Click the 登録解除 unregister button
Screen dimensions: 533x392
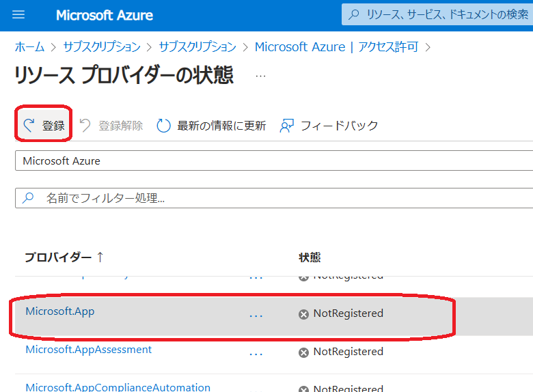coord(111,126)
